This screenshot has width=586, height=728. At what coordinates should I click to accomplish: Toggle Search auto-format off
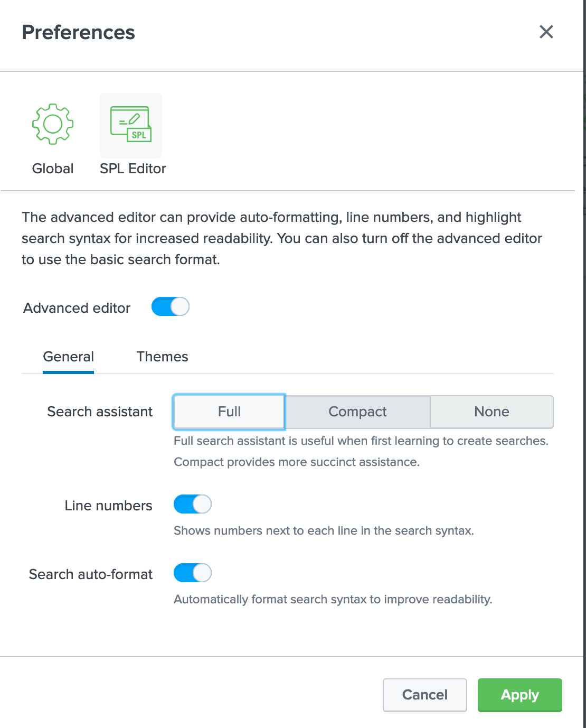coord(192,573)
